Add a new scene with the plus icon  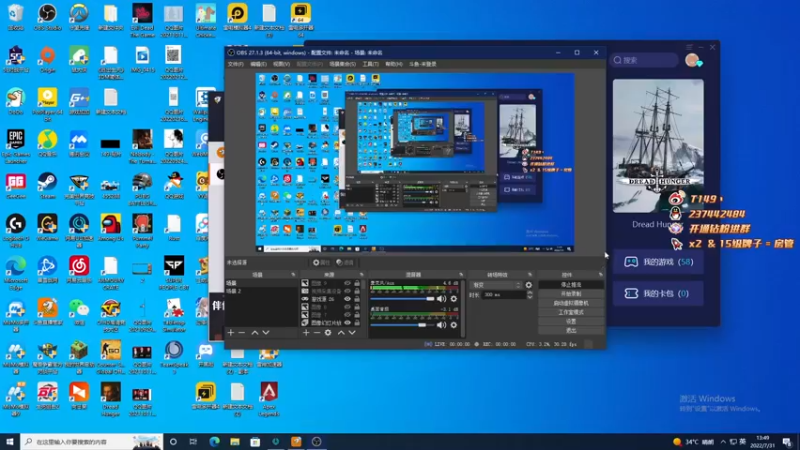[231, 333]
